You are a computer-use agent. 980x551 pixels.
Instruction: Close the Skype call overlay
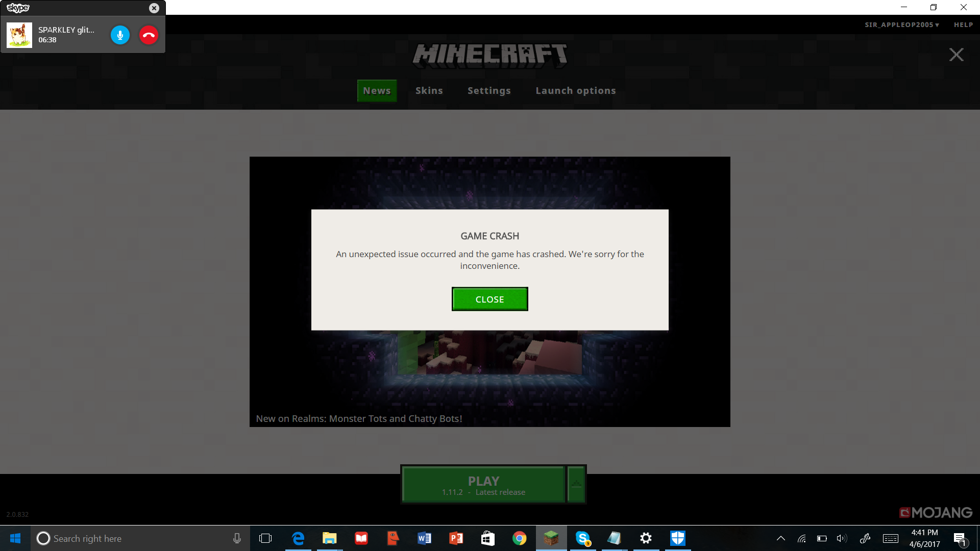pyautogui.click(x=154, y=8)
